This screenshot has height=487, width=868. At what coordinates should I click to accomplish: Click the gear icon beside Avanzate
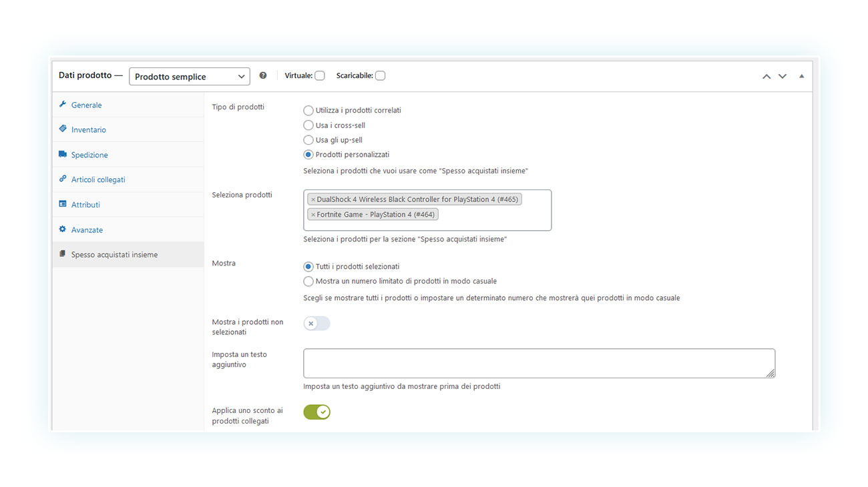click(x=63, y=229)
